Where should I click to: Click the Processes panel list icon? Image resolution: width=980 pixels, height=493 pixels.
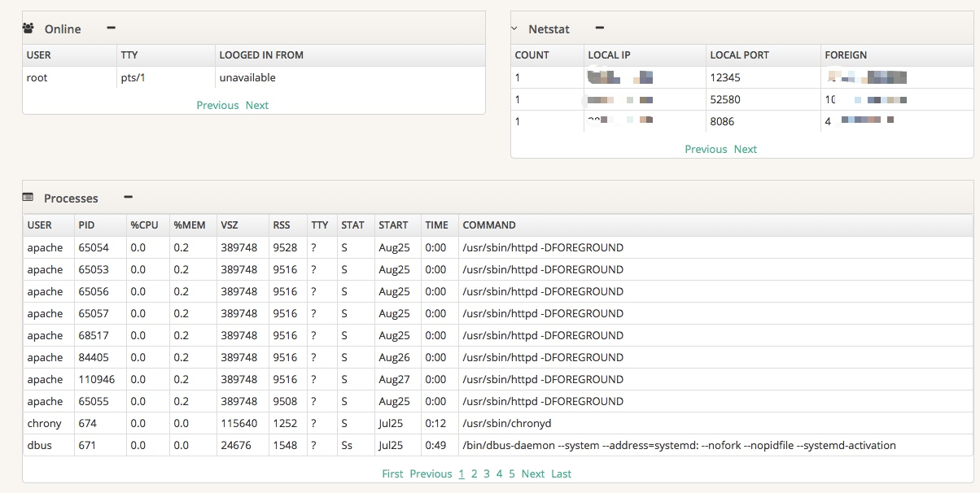tap(28, 198)
